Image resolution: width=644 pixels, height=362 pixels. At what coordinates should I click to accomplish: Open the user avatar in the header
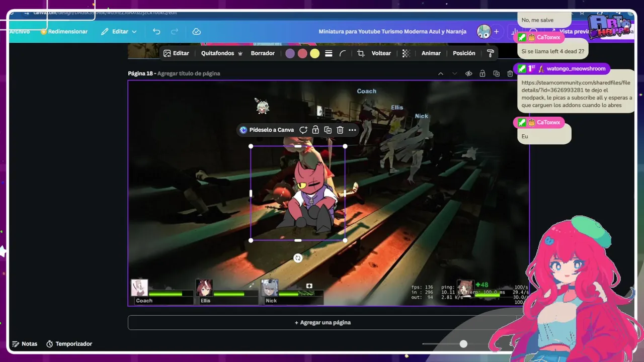point(484,32)
